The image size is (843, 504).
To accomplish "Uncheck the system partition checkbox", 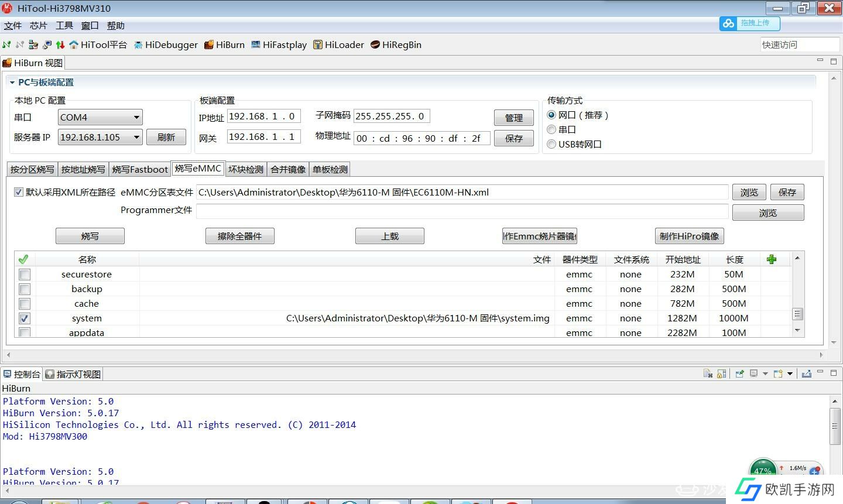I will pos(25,318).
